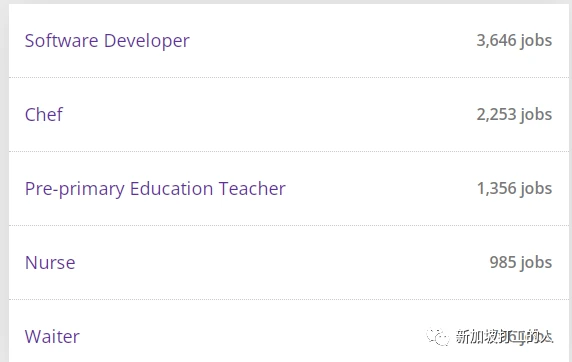Screen dimensions: 572x362
Task: Open the Waiter job category
Action: point(52,336)
